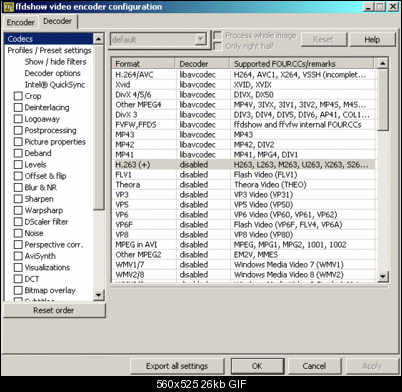Open decoder cell for MPEG in AVI
The image size is (402, 392).
203,245
